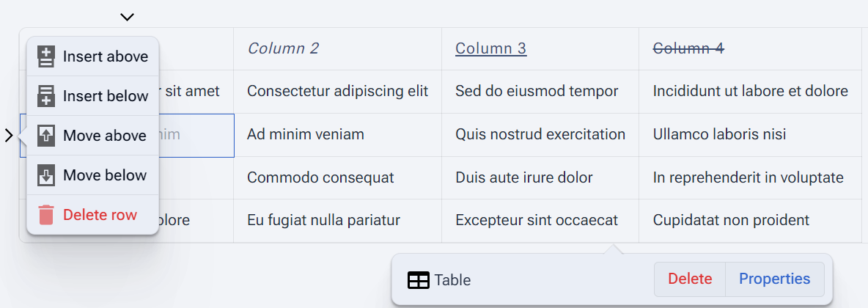This screenshot has width=868, height=308.
Task: Click the Insert above row icon
Action: pos(46,56)
